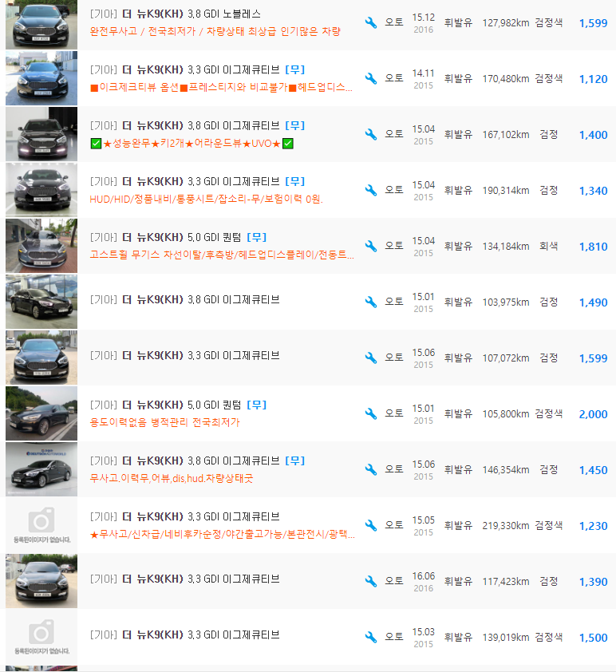Click description '용도이력없음 병적관리 전국최저가'
The image size is (616, 672).
(x=164, y=422)
